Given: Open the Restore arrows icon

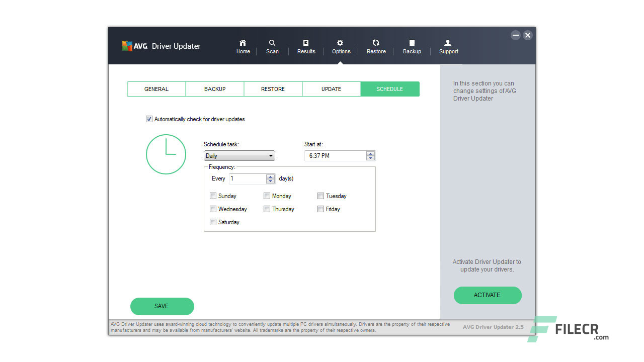Looking at the screenshot, I should coord(376,43).
